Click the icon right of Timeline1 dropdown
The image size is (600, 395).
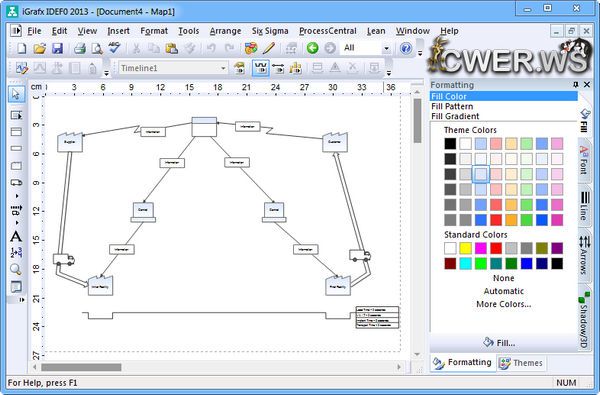[x=240, y=69]
